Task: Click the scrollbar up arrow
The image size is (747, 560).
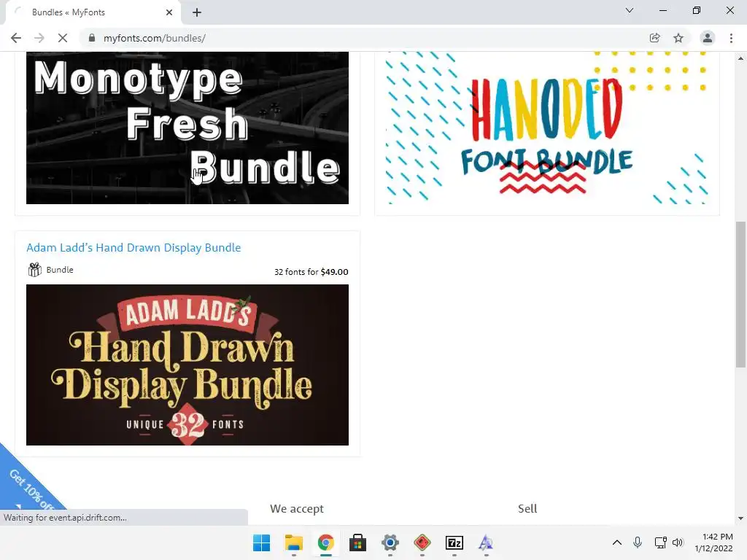Action: (740, 58)
